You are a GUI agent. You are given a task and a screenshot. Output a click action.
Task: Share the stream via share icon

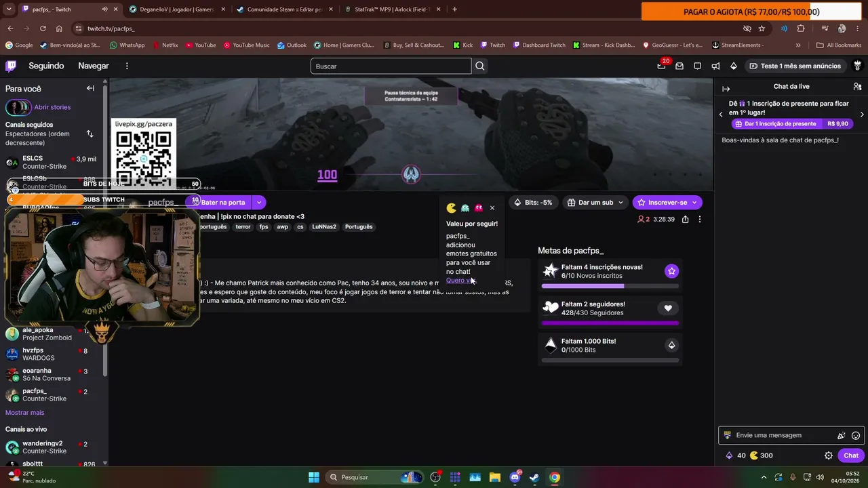(x=685, y=220)
